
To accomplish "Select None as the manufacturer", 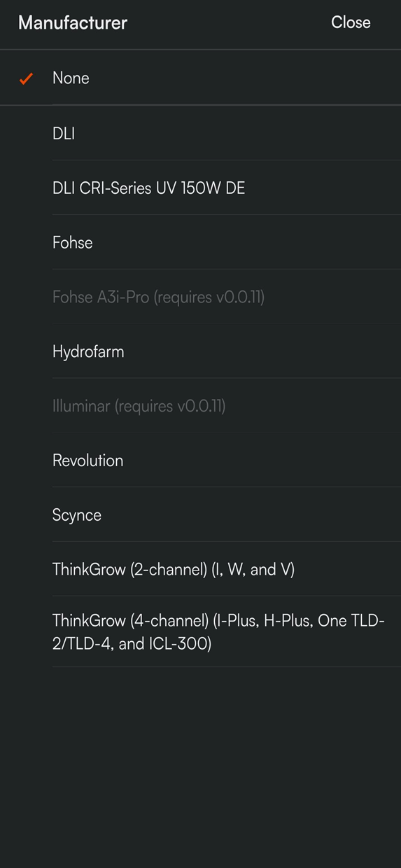I will (x=200, y=78).
